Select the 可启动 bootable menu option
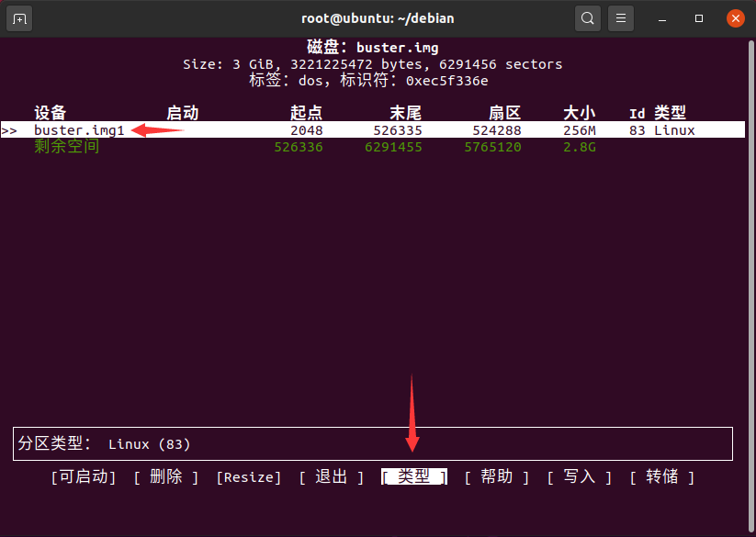Viewport: 756px width, 537px height. coord(84,476)
